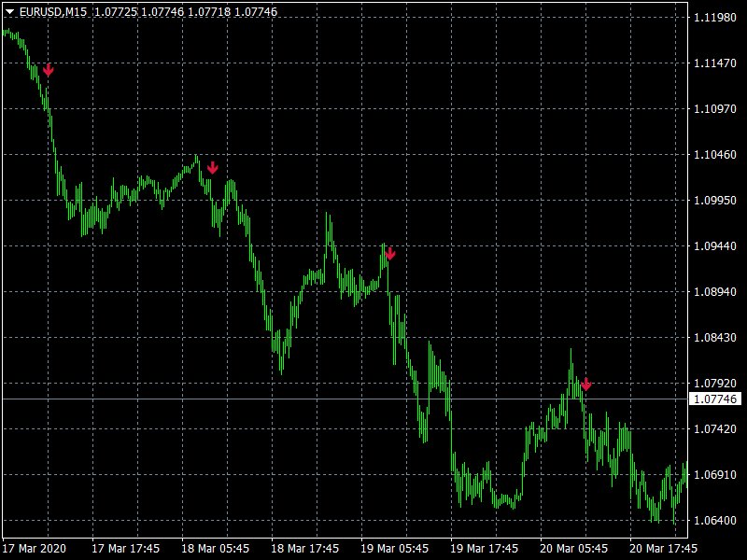Click the 1.08940 price scale label
The image size is (747, 560).
point(715,292)
